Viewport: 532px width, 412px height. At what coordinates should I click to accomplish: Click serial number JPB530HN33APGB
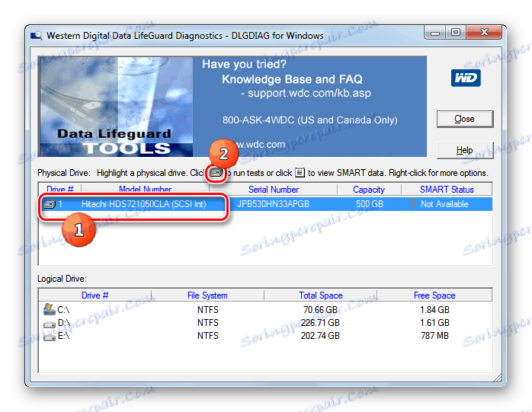tap(274, 204)
